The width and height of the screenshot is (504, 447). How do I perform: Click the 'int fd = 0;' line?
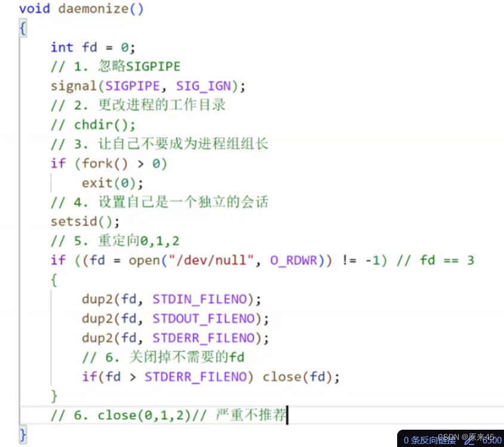93,48
